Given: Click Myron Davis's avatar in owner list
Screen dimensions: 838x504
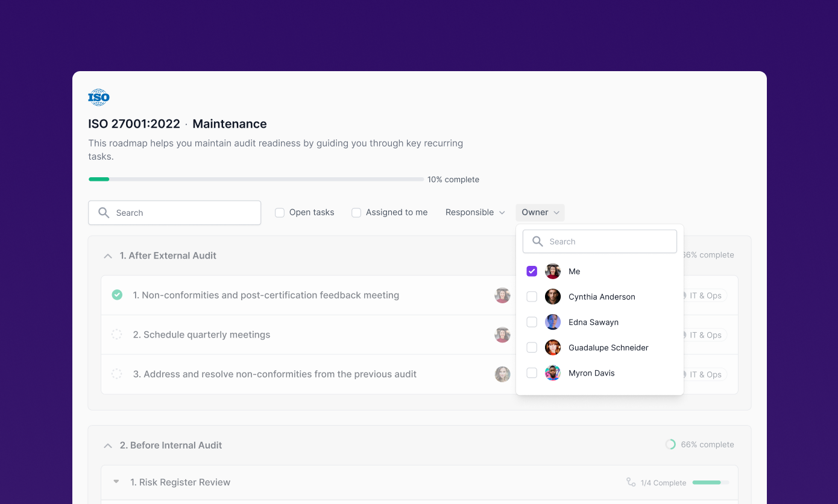Looking at the screenshot, I should [553, 373].
